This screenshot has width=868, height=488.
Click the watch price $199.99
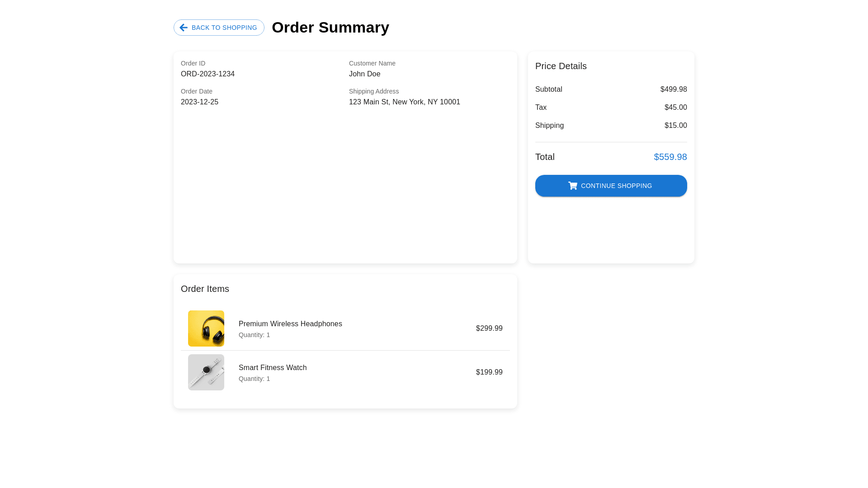pyautogui.click(x=489, y=372)
